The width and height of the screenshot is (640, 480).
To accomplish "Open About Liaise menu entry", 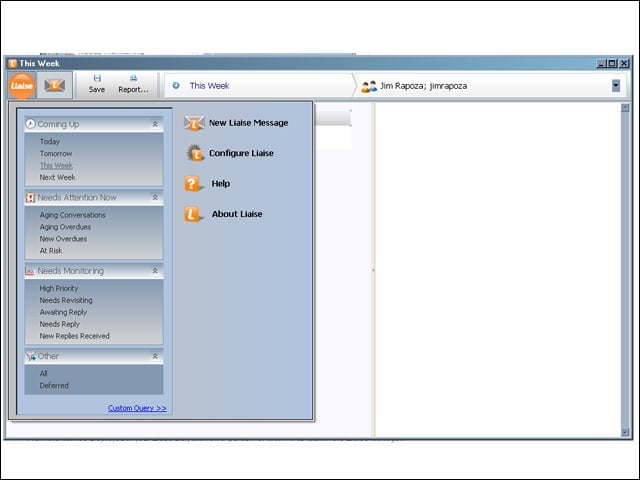I will tap(237, 214).
